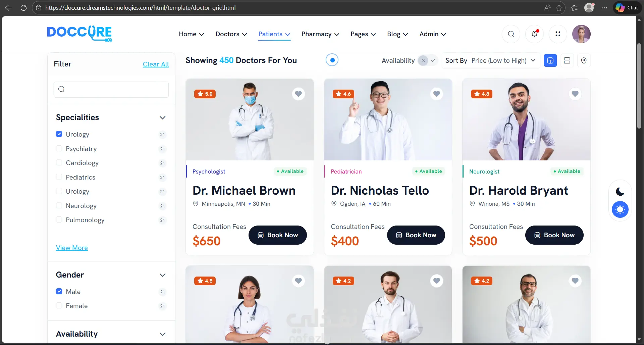Book Now with Dr. Nicholas Tello
The height and width of the screenshot is (345, 644).
[x=416, y=235]
